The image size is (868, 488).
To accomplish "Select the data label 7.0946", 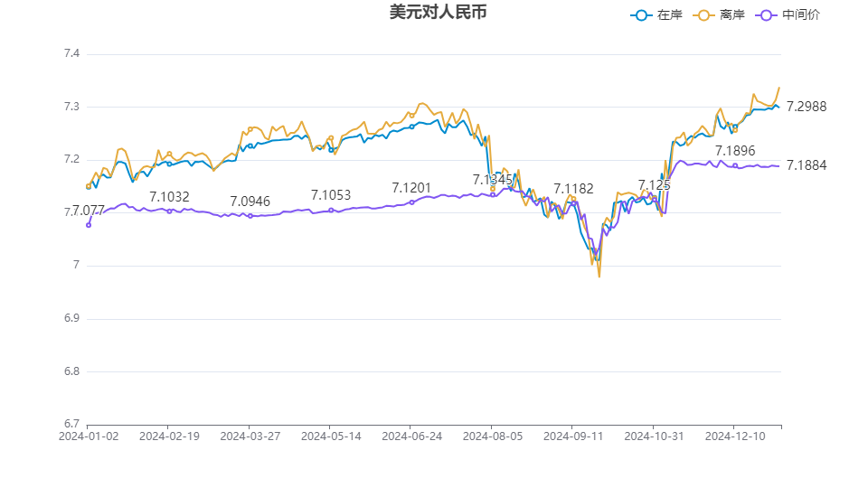I will (x=250, y=202).
